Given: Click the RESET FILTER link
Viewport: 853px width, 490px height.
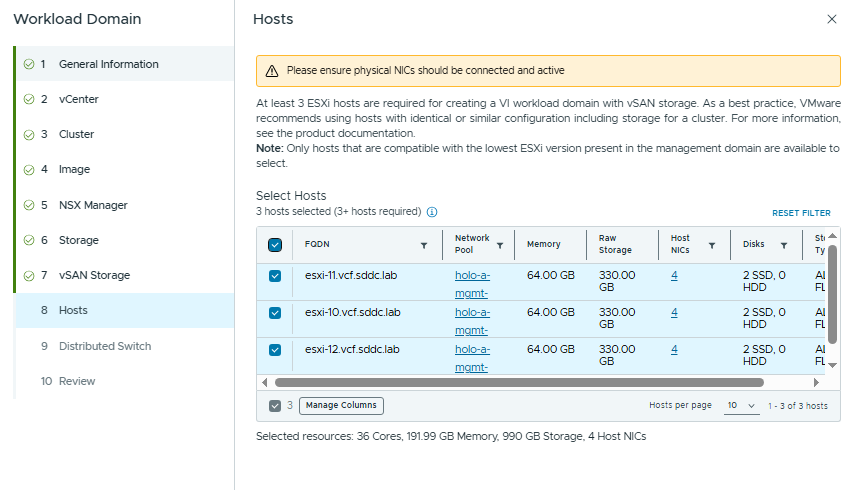Looking at the screenshot, I should [801, 213].
